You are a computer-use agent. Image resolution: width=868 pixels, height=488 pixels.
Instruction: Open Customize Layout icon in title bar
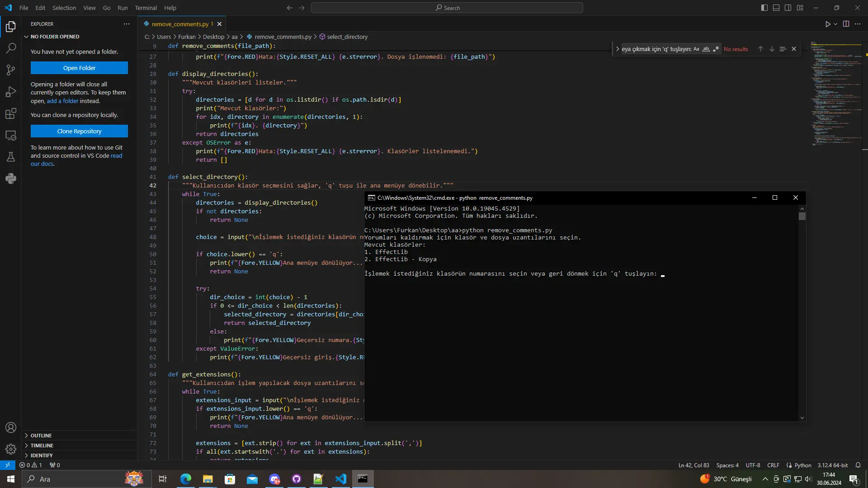point(800,8)
